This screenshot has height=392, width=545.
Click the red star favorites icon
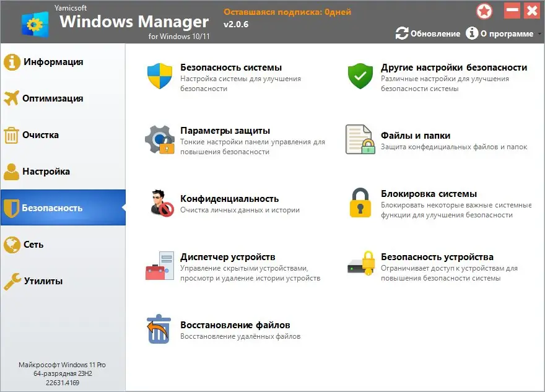point(485,11)
